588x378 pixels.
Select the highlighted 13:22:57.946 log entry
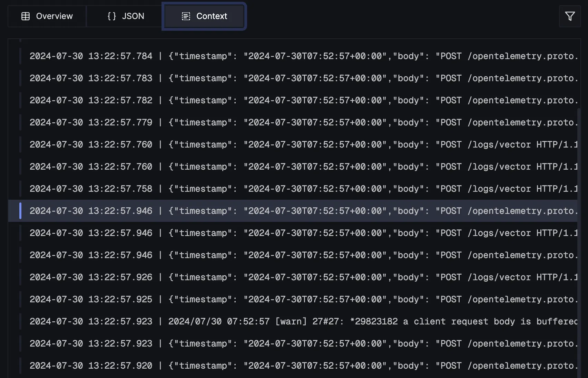coord(207,211)
